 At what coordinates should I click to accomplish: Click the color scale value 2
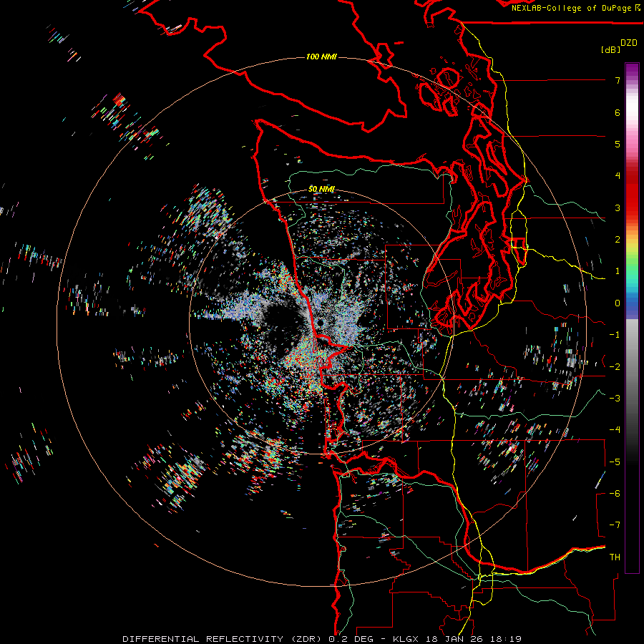click(x=618, y=240)
